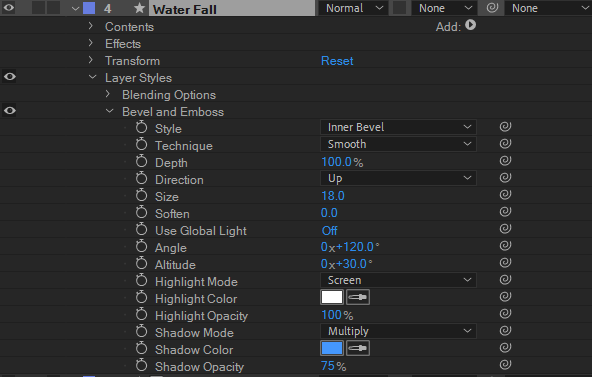
Task: Toggle Bevel and Emboss visibility eye
Action: click(10, 111)
